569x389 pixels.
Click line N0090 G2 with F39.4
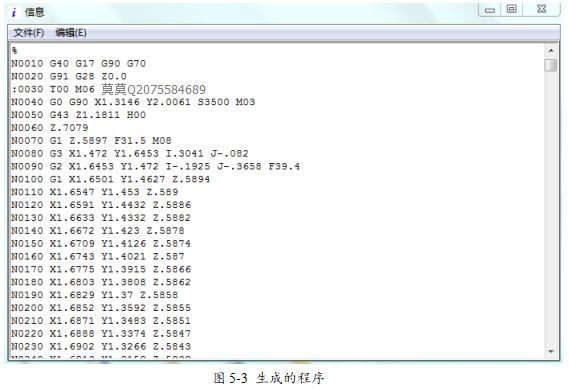click(x=155, y=167)
